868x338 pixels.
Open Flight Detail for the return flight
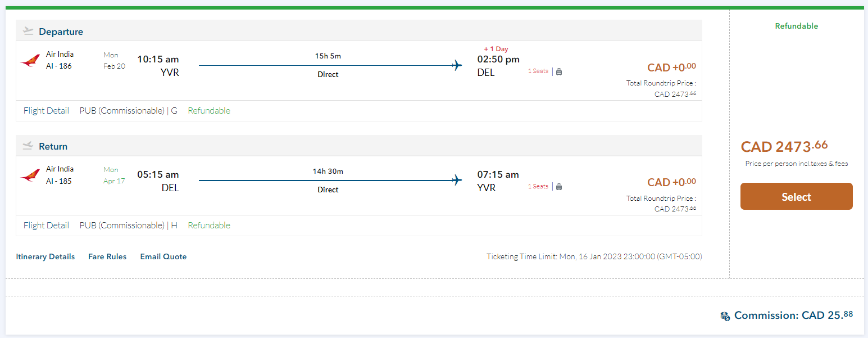tap(46, 226)
